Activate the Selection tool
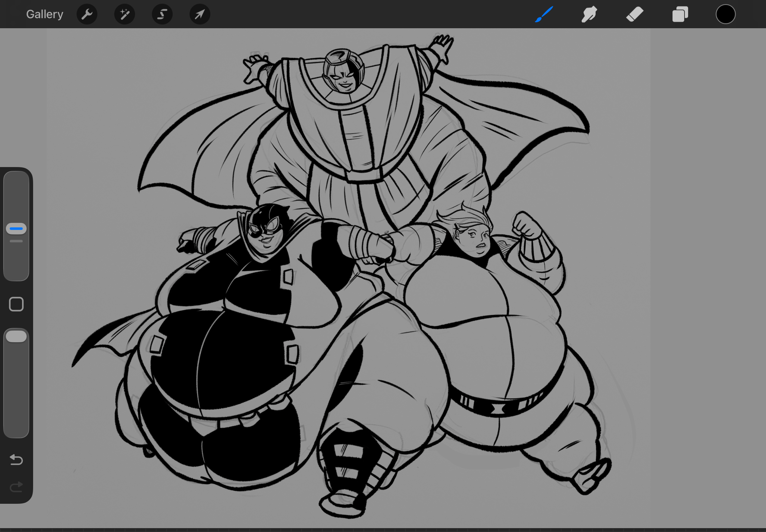Screen dimensions: 766x532 pos(162,14)
